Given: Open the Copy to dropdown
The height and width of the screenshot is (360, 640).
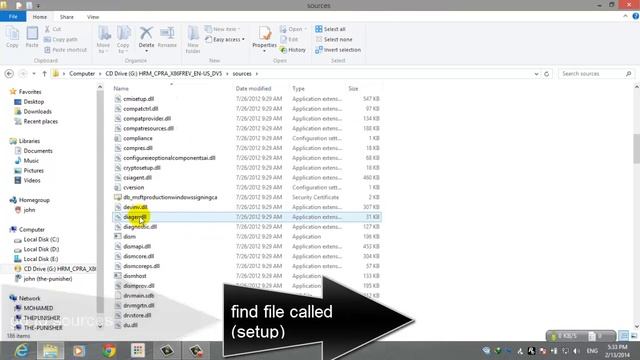Looking at the screenshot, I should pyautogui.click(x=123, y=40).
